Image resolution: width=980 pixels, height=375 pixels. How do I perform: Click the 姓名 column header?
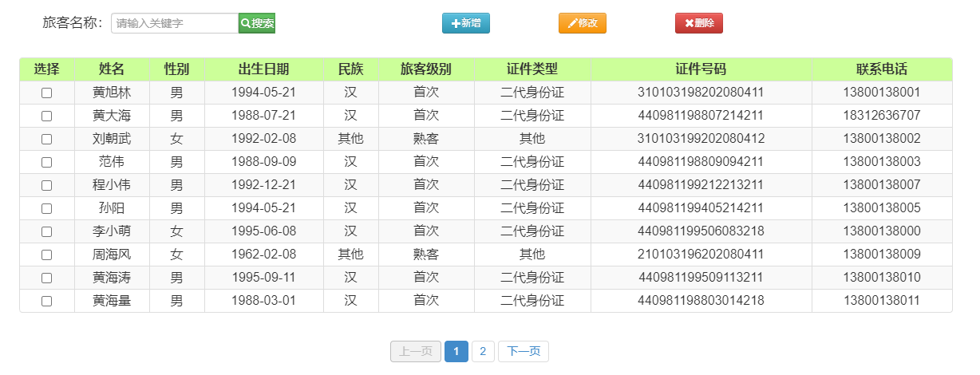coord(112,69)
